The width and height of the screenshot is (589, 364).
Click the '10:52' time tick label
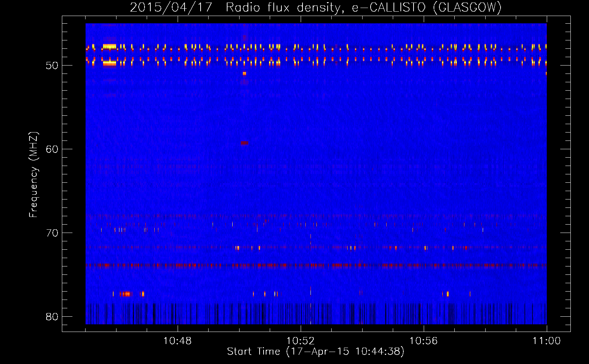[300, 341]
